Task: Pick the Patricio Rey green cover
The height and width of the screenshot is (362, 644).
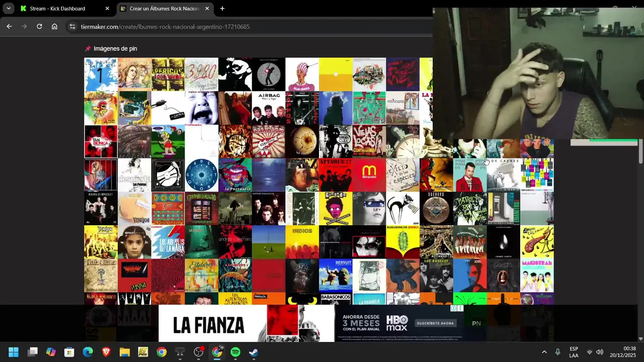Action: tap(470, 208)
